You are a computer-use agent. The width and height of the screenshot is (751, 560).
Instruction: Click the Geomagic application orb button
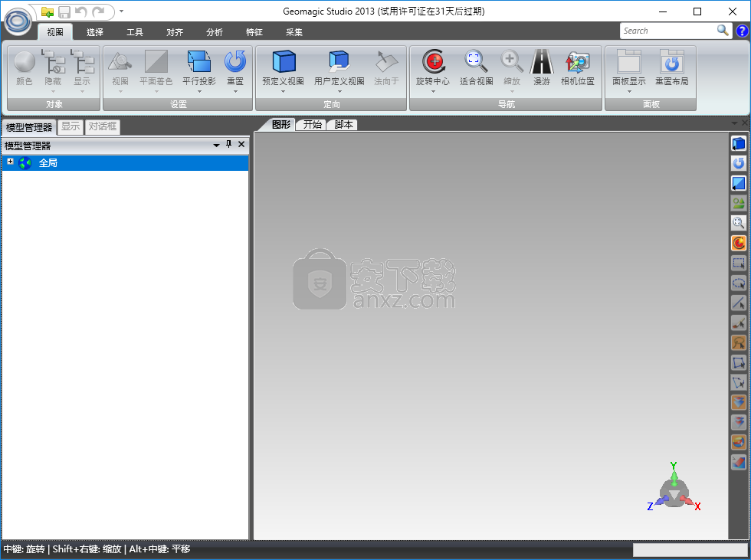(x=18, y=21)
